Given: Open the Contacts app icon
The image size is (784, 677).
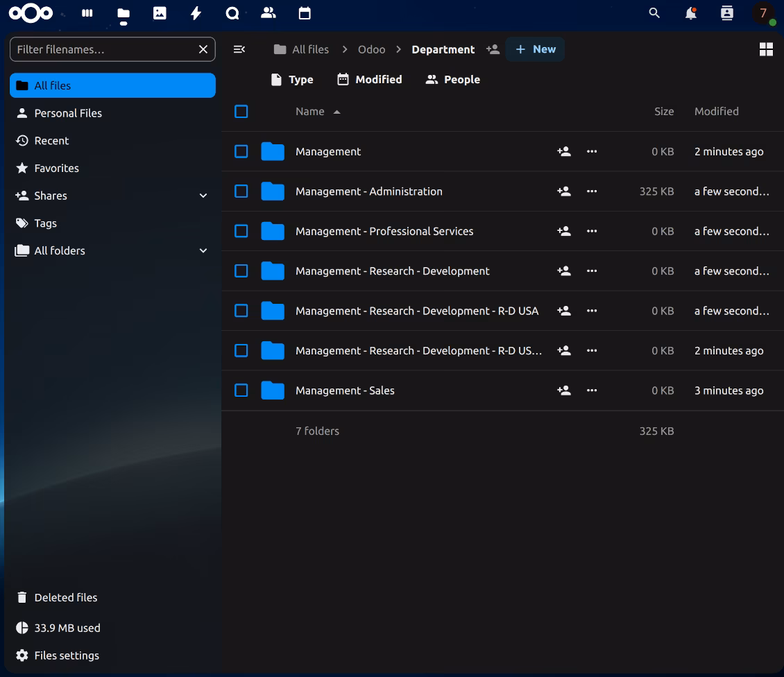Looking at the screenshot, I should pos(269,13).
